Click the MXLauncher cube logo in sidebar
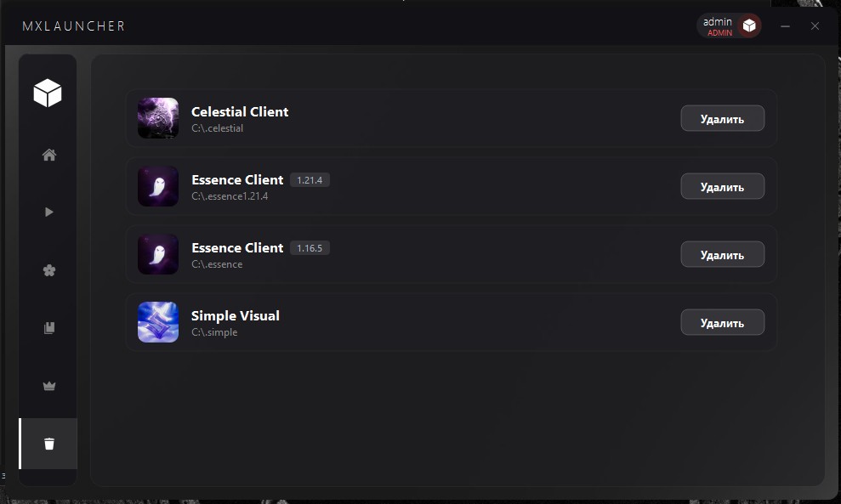The image size is (841, 504). (48, 93)
